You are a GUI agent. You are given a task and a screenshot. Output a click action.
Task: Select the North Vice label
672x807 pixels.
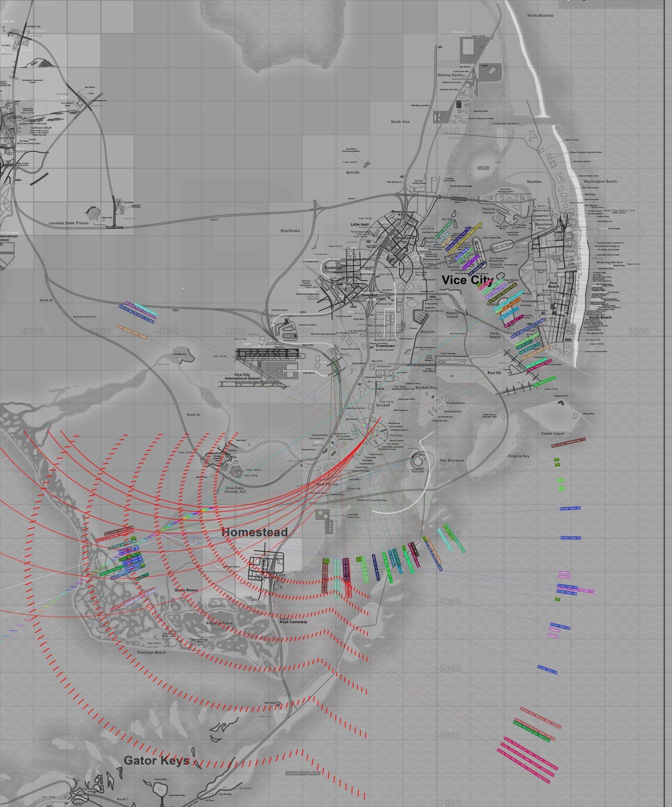pyautogui.click(x=400, y=122)
